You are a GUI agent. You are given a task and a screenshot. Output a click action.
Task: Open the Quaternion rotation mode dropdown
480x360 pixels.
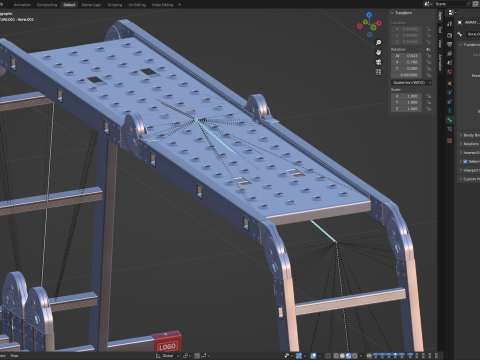pyautogui.click(x=412, y=83)
